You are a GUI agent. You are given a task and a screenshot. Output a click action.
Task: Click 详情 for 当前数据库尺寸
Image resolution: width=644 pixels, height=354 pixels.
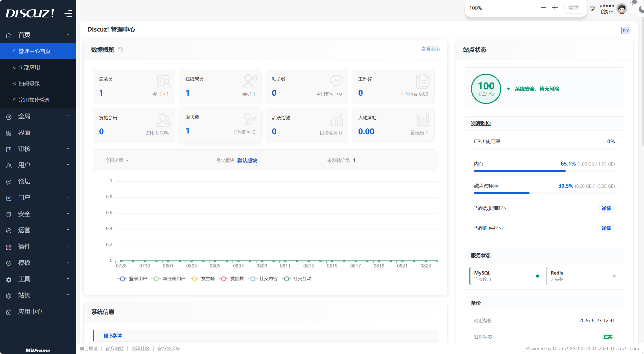click(606, 208)
